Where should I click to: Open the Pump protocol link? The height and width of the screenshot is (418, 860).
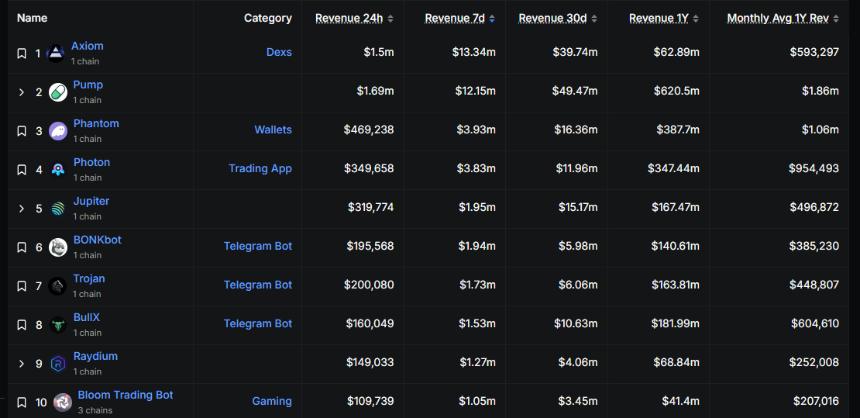88,85
